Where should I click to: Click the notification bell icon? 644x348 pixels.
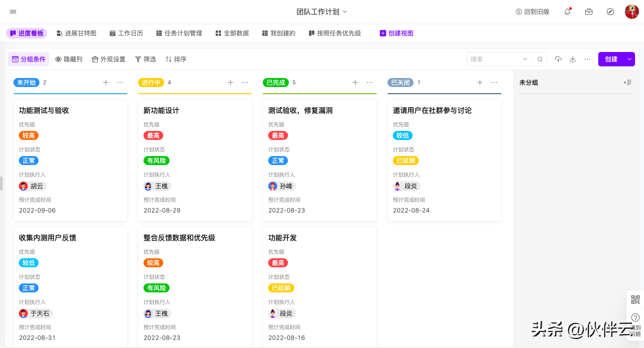click(567, 12)
